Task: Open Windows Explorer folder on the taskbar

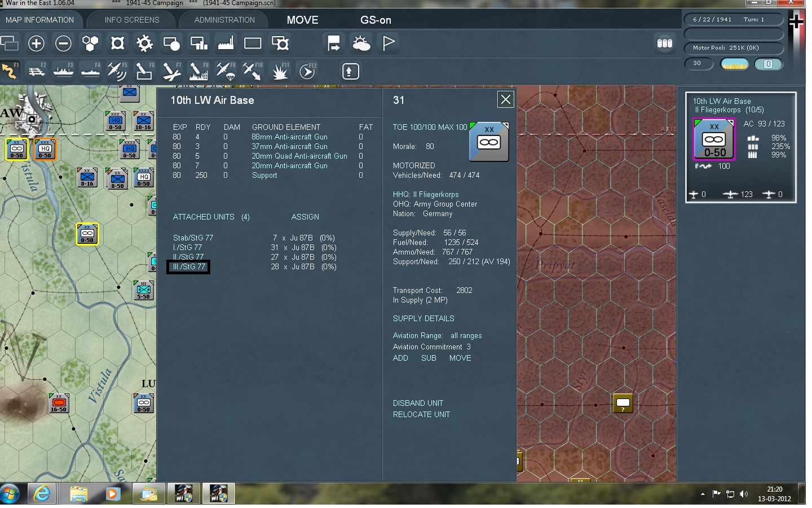Action: coord(79,494)
